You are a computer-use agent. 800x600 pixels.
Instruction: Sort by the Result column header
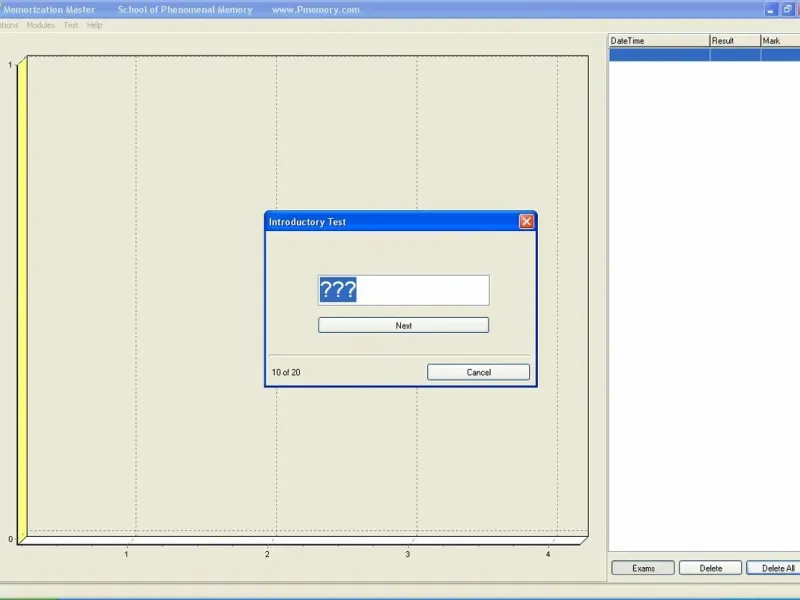coord(735,41)
